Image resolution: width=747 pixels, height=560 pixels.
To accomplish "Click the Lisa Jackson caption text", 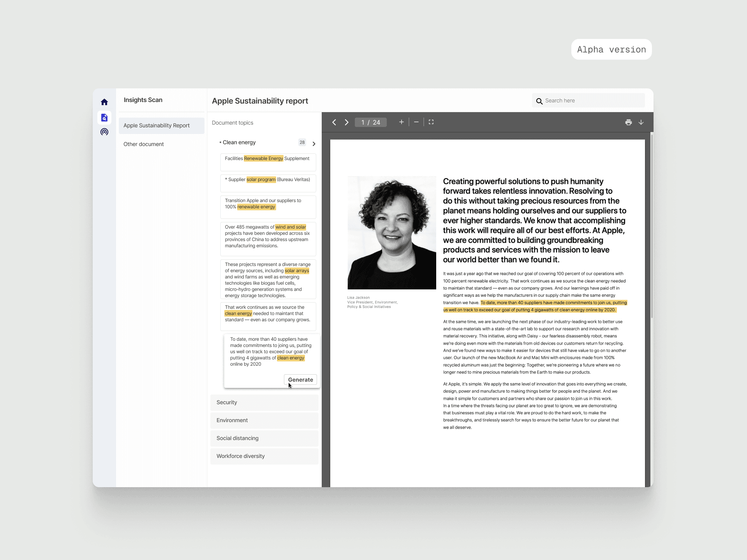I will pyautogui.click(x=372, y=302).
